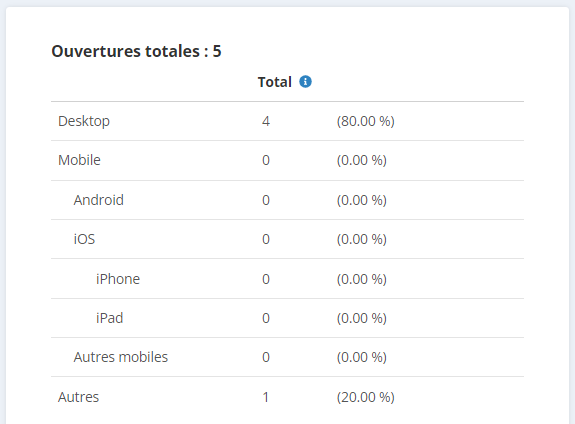Click the Mobile count value 0

tap(266, 160)
